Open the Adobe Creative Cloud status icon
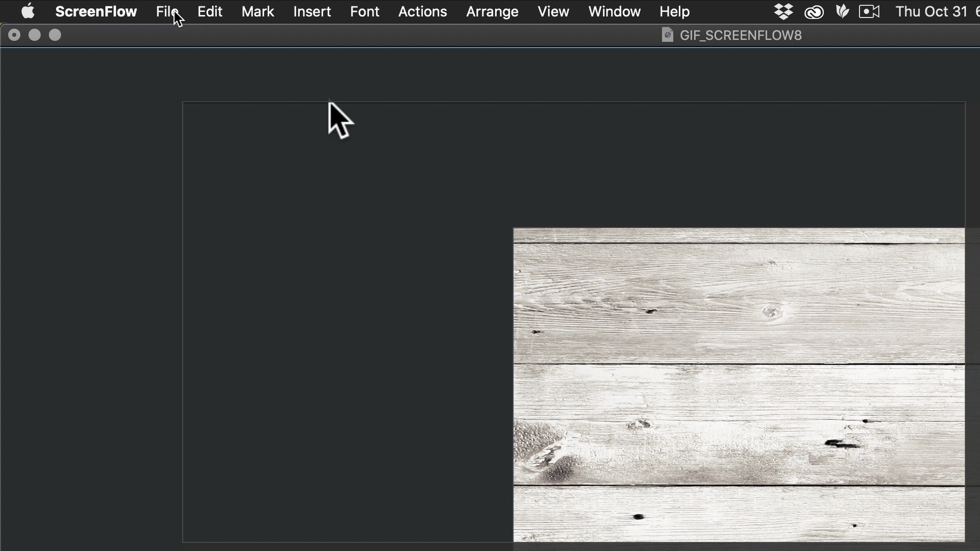 (814, 12)
